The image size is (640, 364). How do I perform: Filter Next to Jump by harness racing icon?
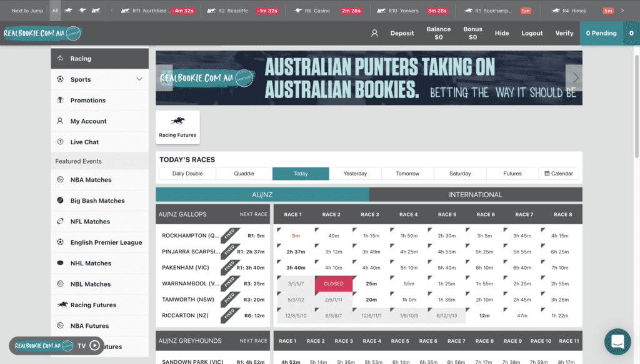pos(96,11)
